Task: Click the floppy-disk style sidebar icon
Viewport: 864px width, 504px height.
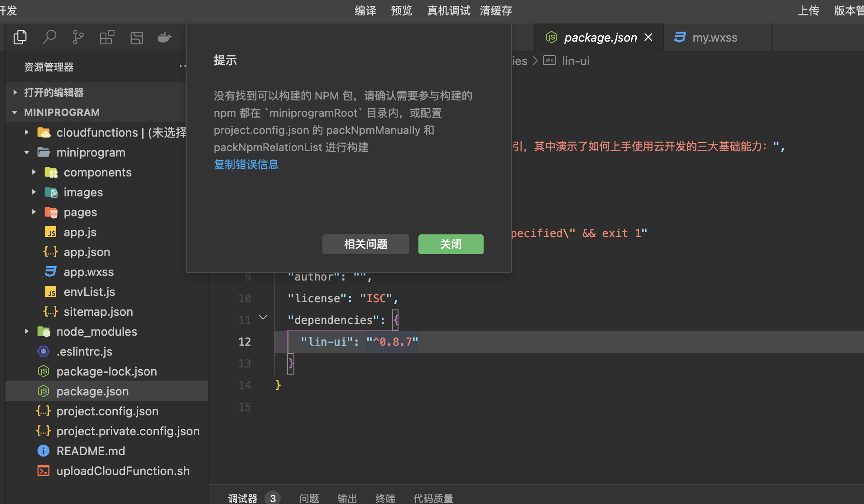Action: (x=136, y=37)
